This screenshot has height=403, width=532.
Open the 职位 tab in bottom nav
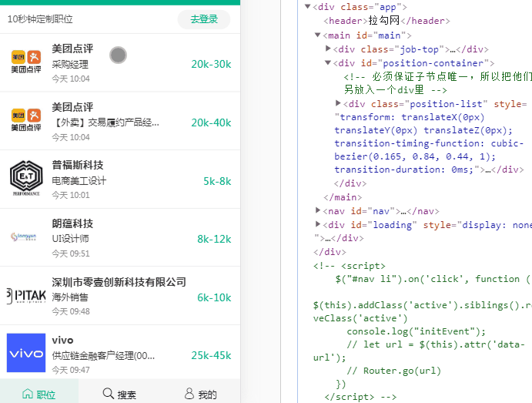point(39,393)
